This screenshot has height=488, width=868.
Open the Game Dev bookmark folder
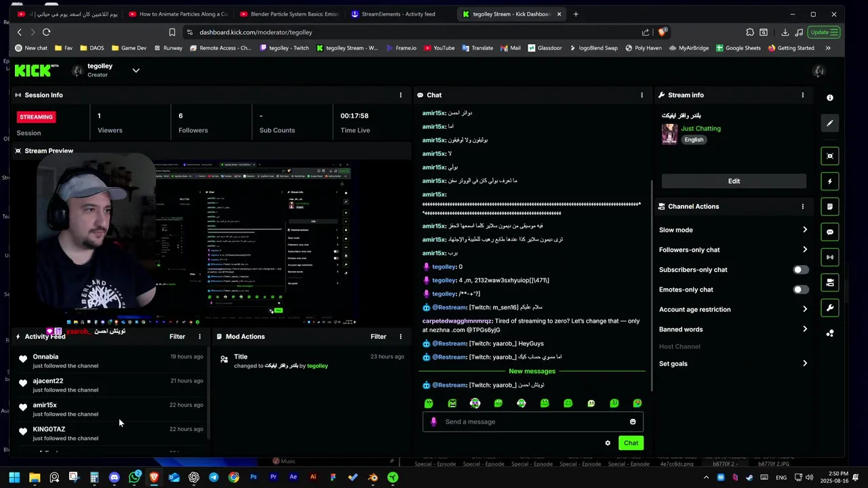(x=128, y=48)
